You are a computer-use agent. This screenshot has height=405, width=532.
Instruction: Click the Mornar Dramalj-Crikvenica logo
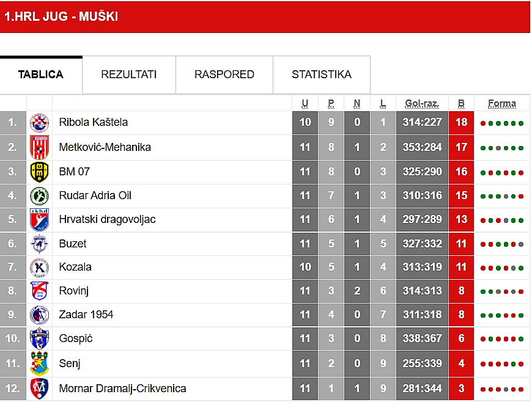(40, 389)
